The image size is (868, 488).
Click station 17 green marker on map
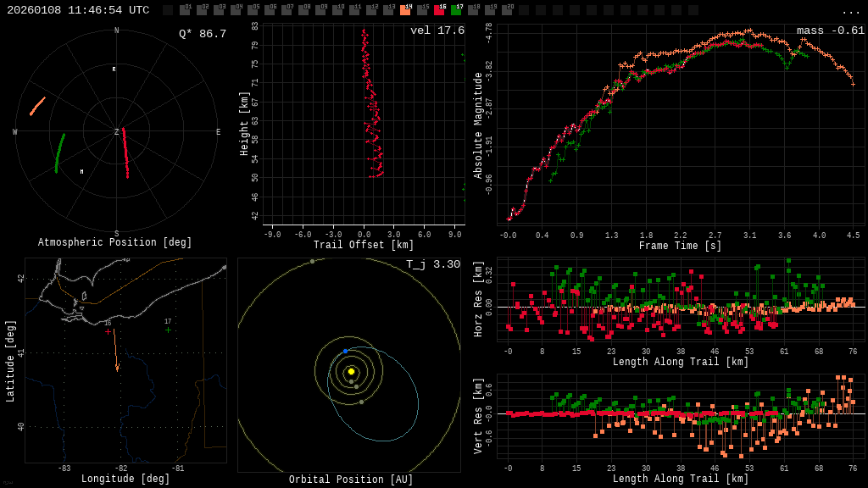pos(168,330)
